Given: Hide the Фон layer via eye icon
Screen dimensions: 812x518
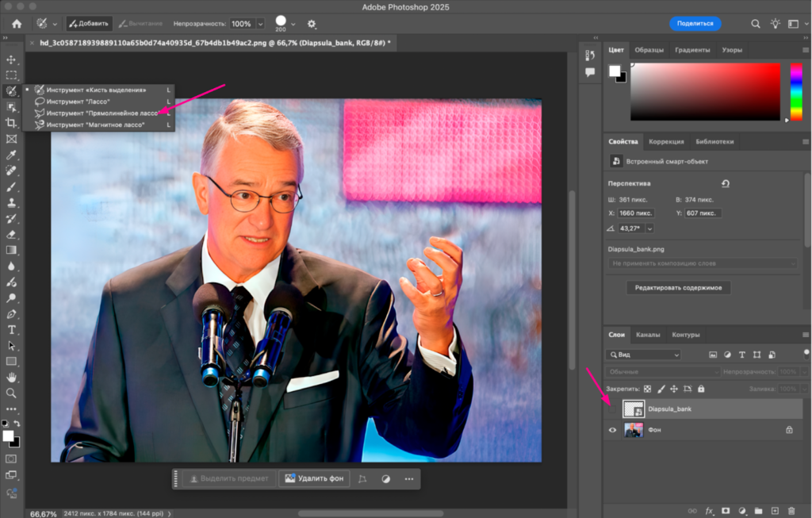Looking at the screenshot, I should (x=612, y=430).
